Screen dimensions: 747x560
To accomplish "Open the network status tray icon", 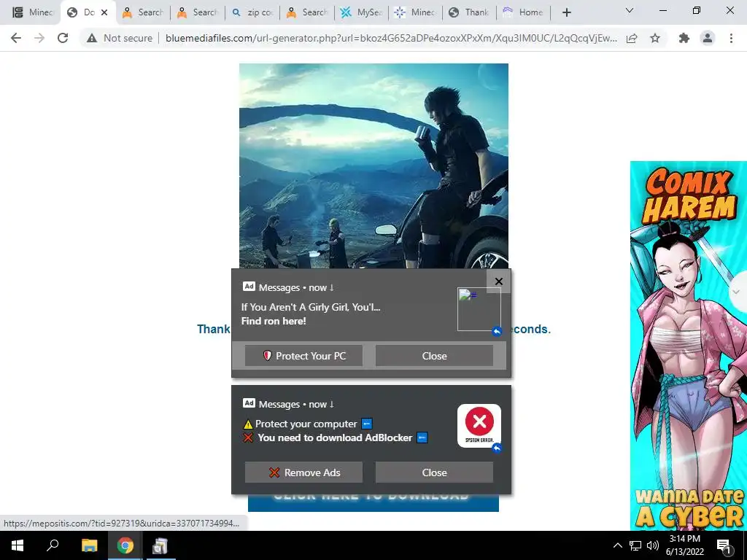I will coord(635,545).
